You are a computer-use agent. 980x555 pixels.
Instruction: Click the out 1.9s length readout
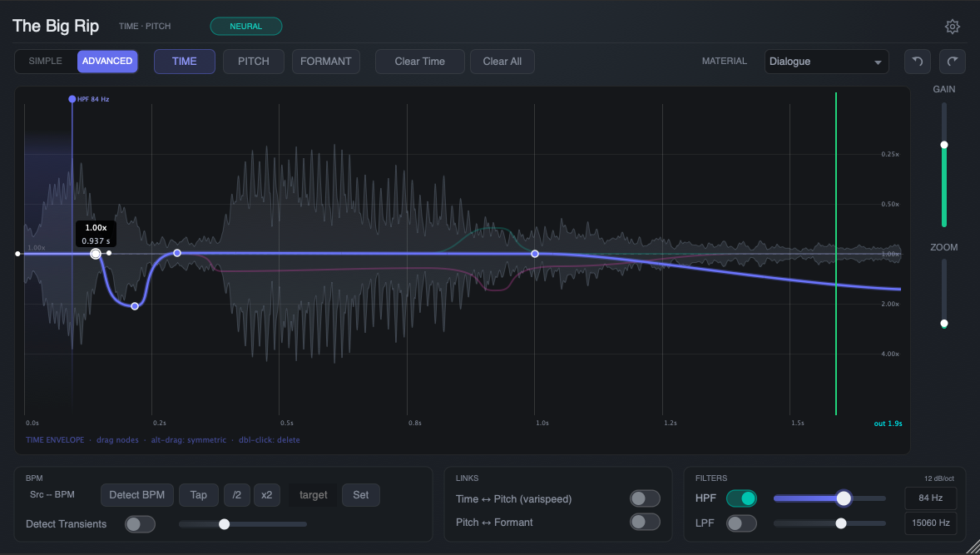click(888, 424)
